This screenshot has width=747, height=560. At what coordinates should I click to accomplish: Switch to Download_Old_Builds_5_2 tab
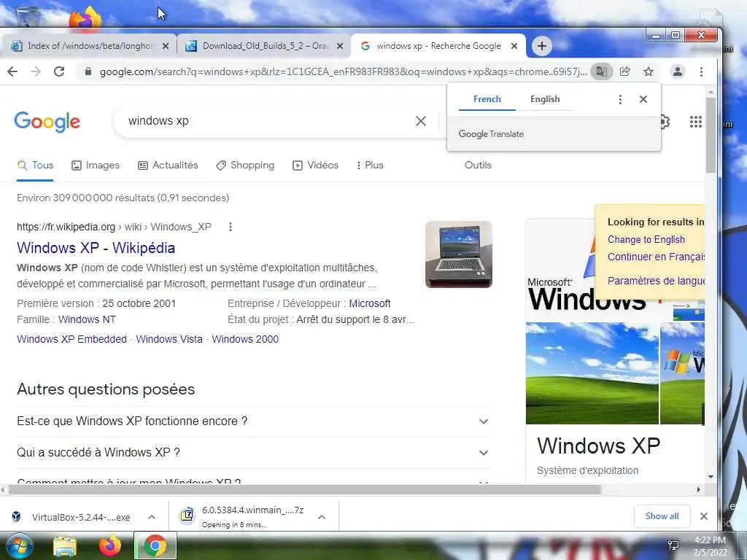click(x=263, y=46)
